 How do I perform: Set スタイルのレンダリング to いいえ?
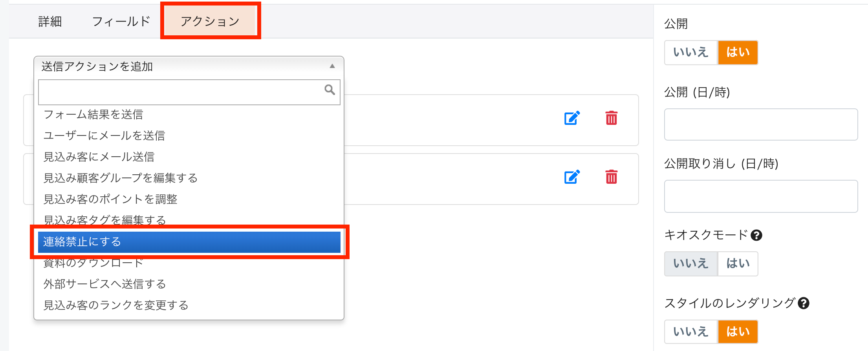click(690, 332)
